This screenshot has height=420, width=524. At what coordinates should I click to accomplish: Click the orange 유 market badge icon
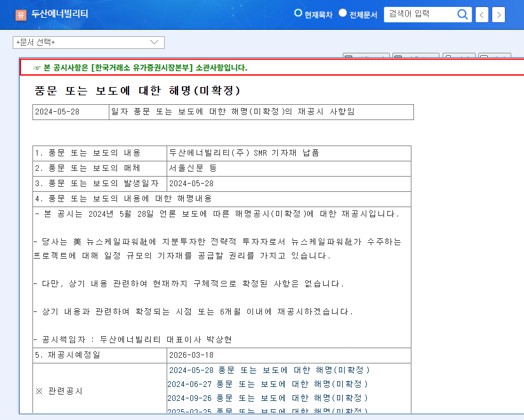click(x=21, y=15)
